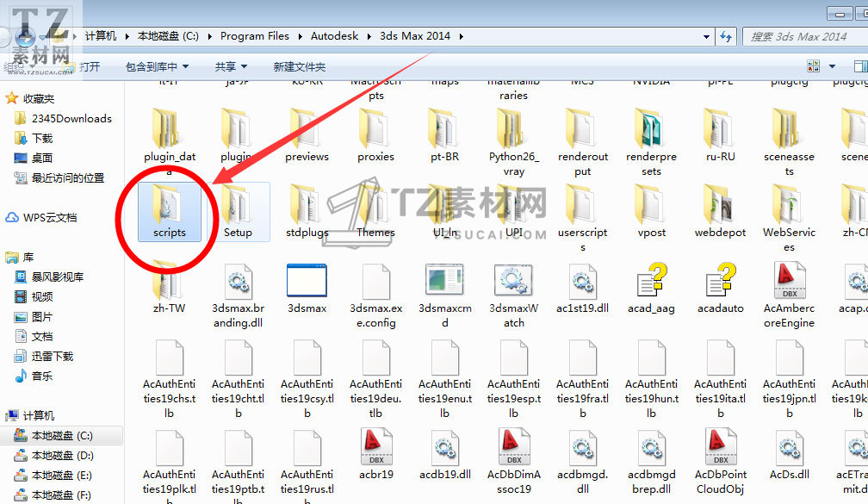Select the acdb19.dll file
This screenshot has width=868, height=504.
[444, 454]
